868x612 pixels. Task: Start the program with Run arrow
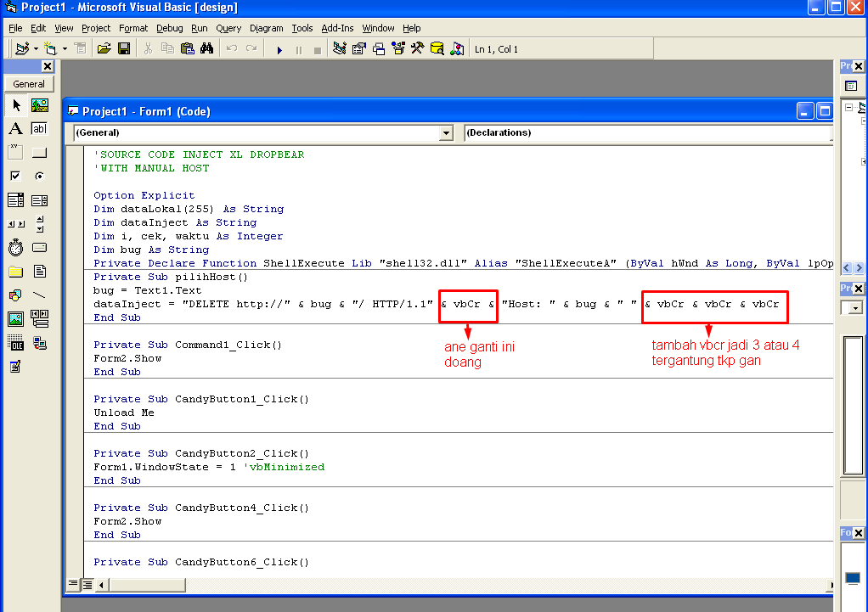pos(279,50)
